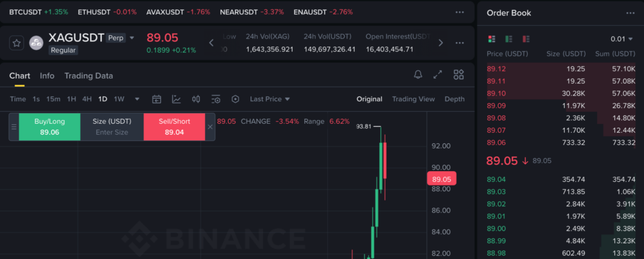The width and height of the screenshot is (644, 259).
Task: Expand chart to fullscreen
Action: point(438,75)
